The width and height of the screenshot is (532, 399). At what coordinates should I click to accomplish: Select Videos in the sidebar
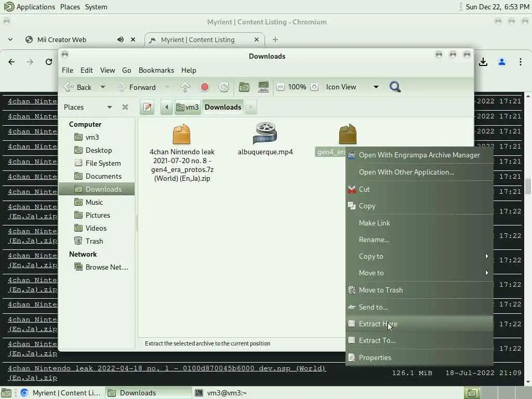(97, 229)
